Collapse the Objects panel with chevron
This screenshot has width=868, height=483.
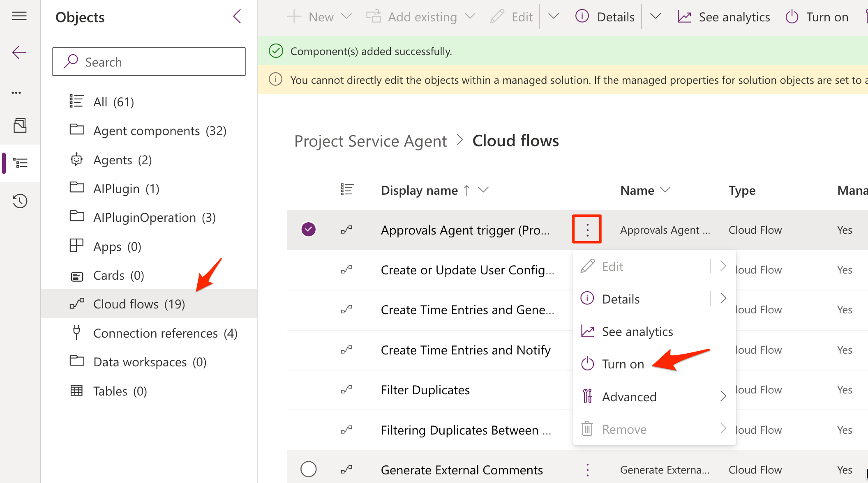pos(237,16)
